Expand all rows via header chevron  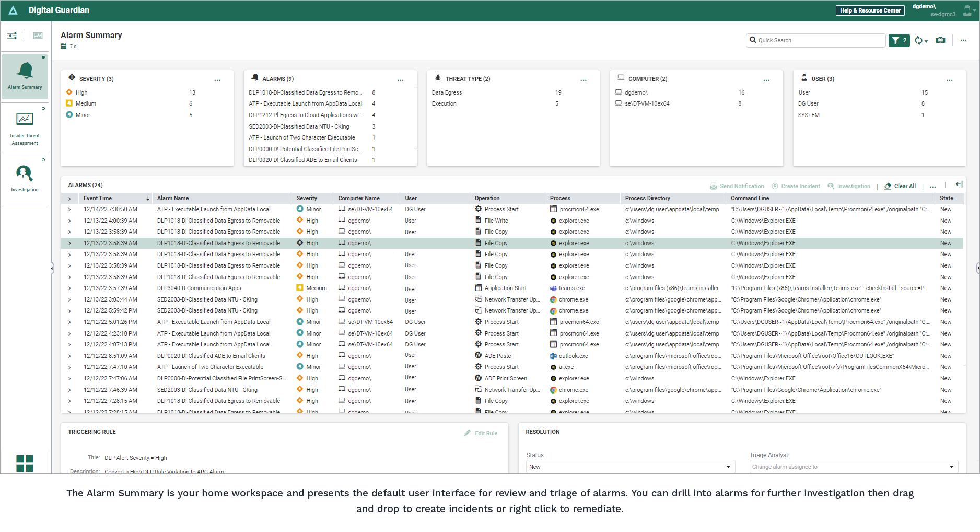(x=69, y=199)
